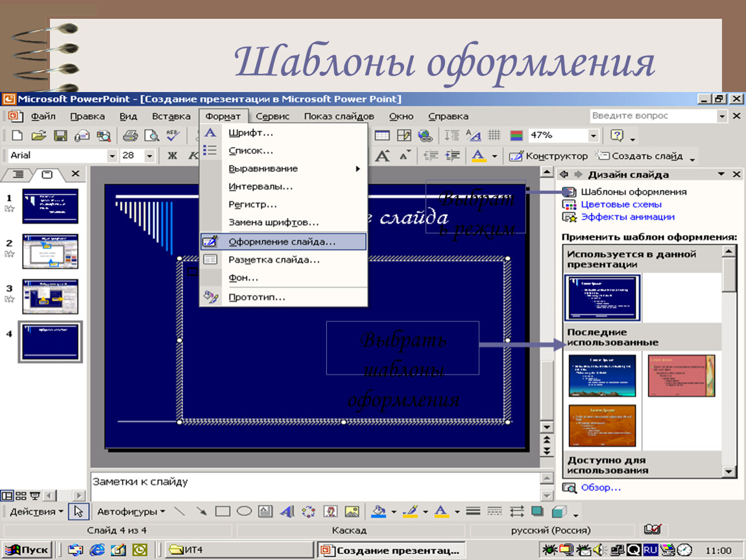Click the Пуск start button

point(27,550)
